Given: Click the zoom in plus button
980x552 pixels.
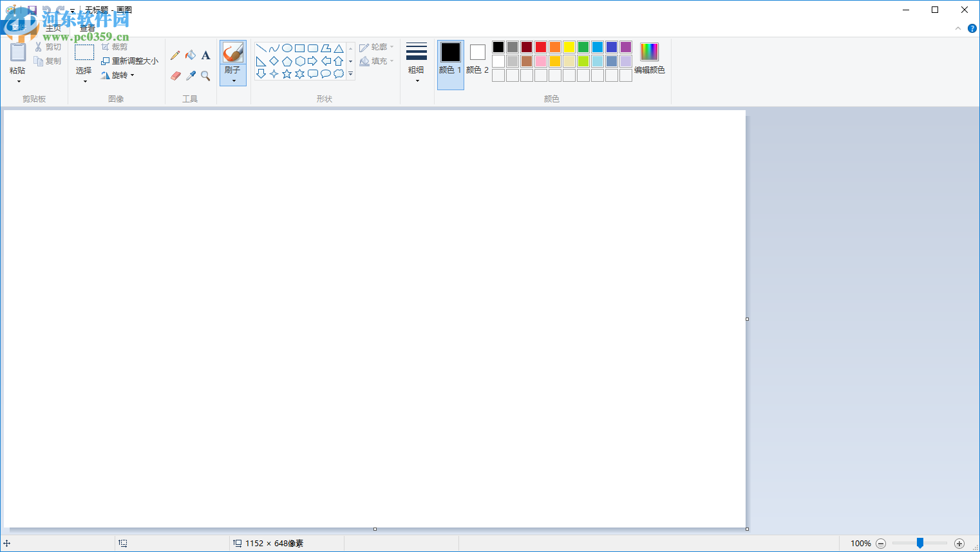Looking at the screenshot, I should pos(959,544).
